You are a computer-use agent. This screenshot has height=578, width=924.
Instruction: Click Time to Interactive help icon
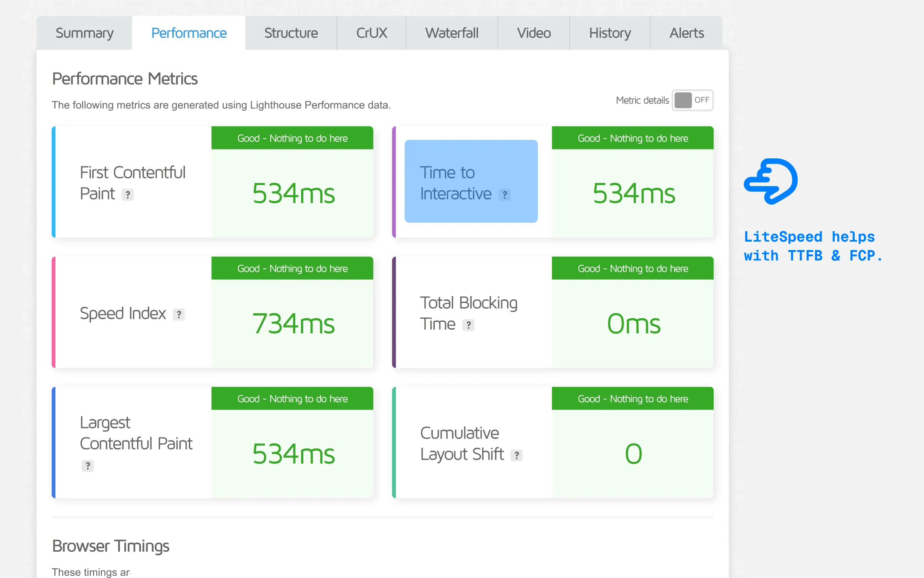pyautogui.click(x=504, y=195)
